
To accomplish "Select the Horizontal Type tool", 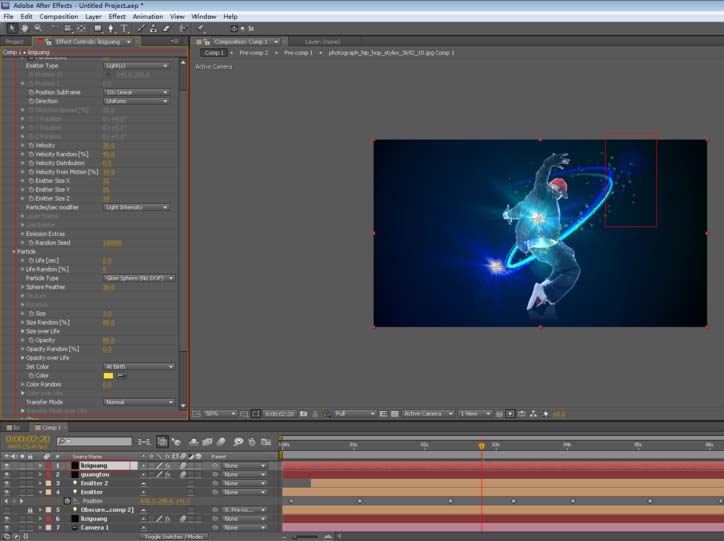I will pyautogui.click(x=124, y=29).
